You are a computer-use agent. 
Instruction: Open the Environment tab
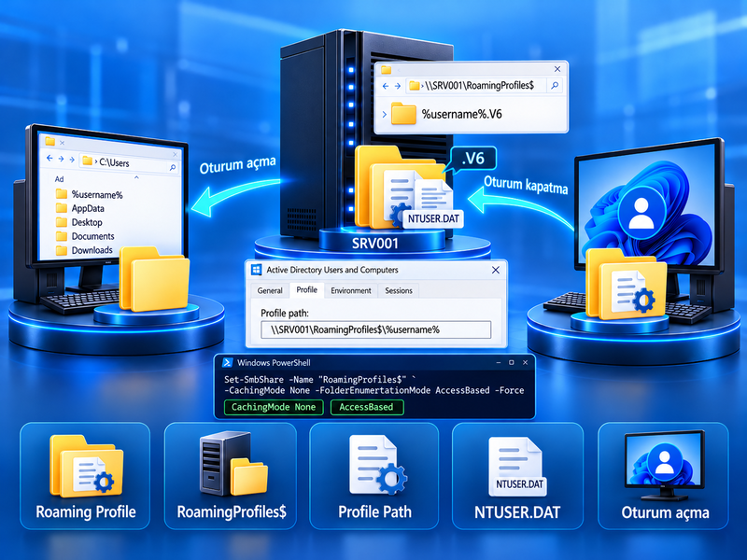[351, 290]
